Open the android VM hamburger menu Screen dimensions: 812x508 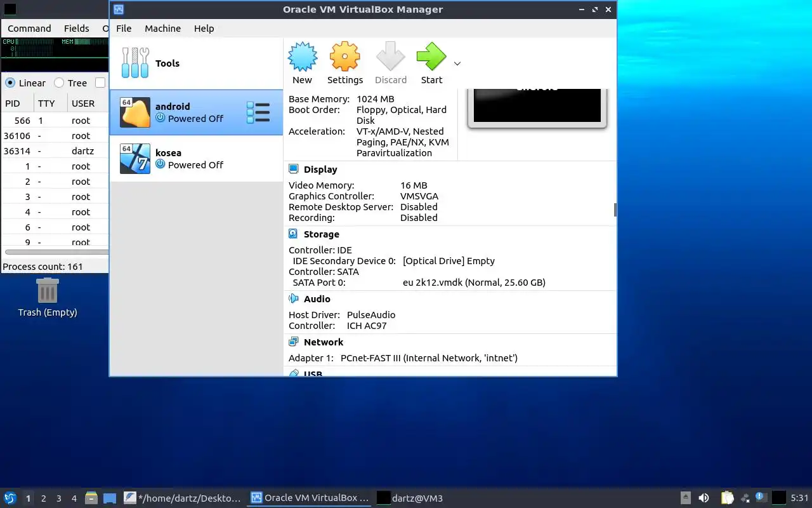pos(258,112)
